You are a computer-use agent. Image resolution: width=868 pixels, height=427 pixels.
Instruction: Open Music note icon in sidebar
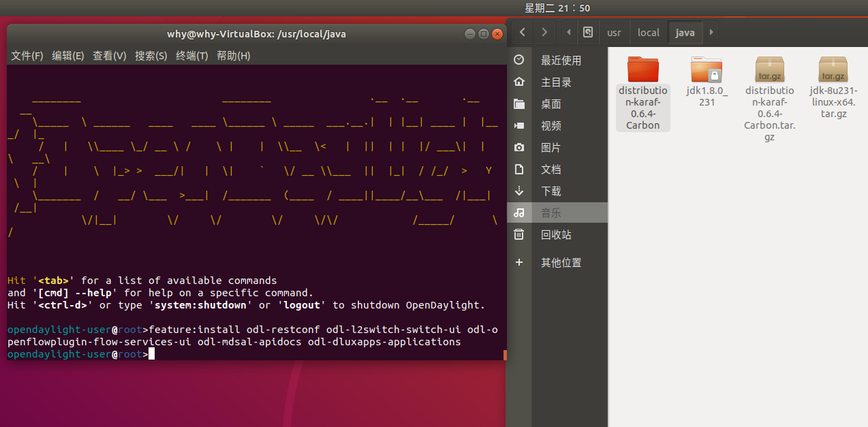click(x=519, y=212)
